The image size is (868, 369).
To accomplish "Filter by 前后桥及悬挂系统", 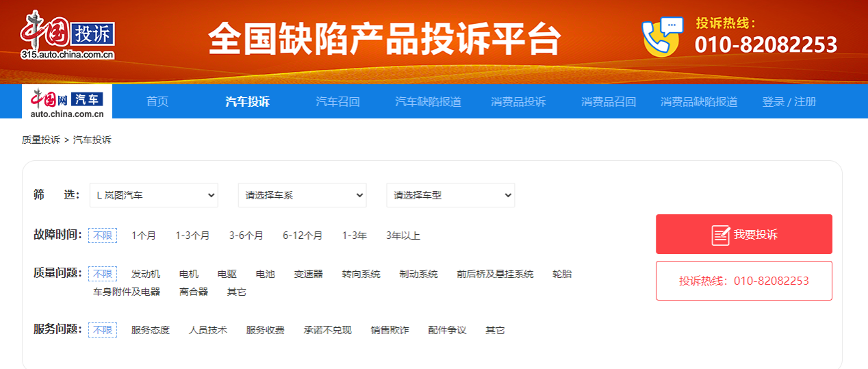I will [496, 274].
